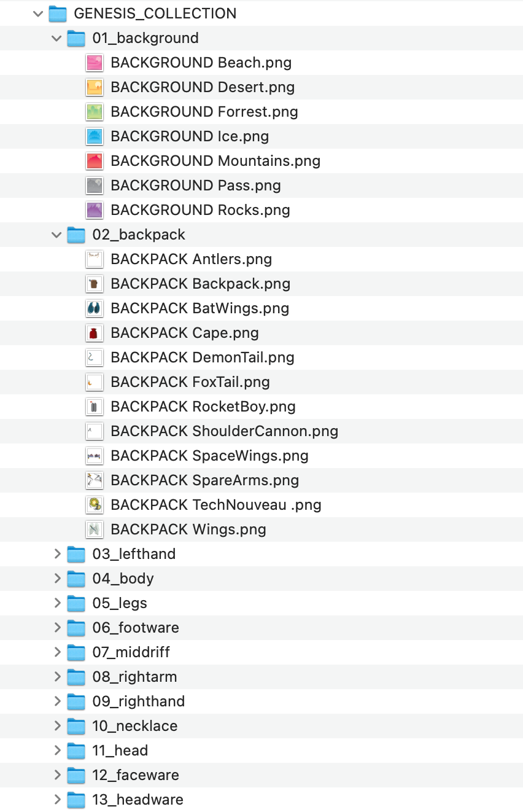Select the 12_faceware folder name
The image size is (523, 812).
click(x=136, y=775)
